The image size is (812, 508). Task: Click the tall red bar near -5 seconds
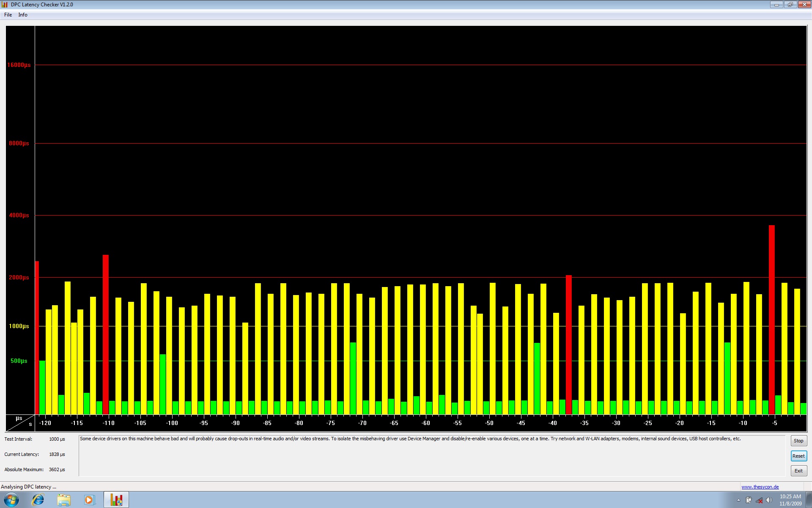click(772, 320)
